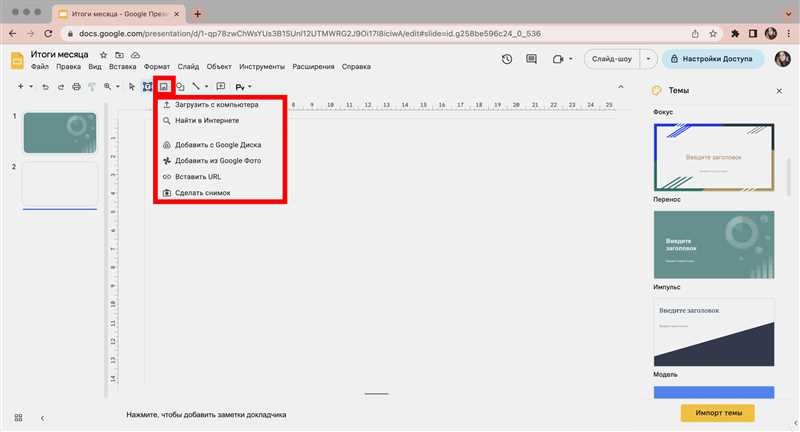Rename the Итоги месяца title
The width and height of the screenshot is (800, 432).
pyautogui.click(x=59, y=54)
